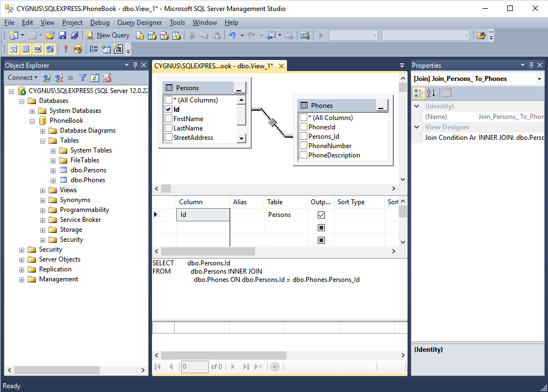This screenshot has height=392, width=548.
Task: Expand the dbo.Persons table node
Action: click(x=53, y=171)
